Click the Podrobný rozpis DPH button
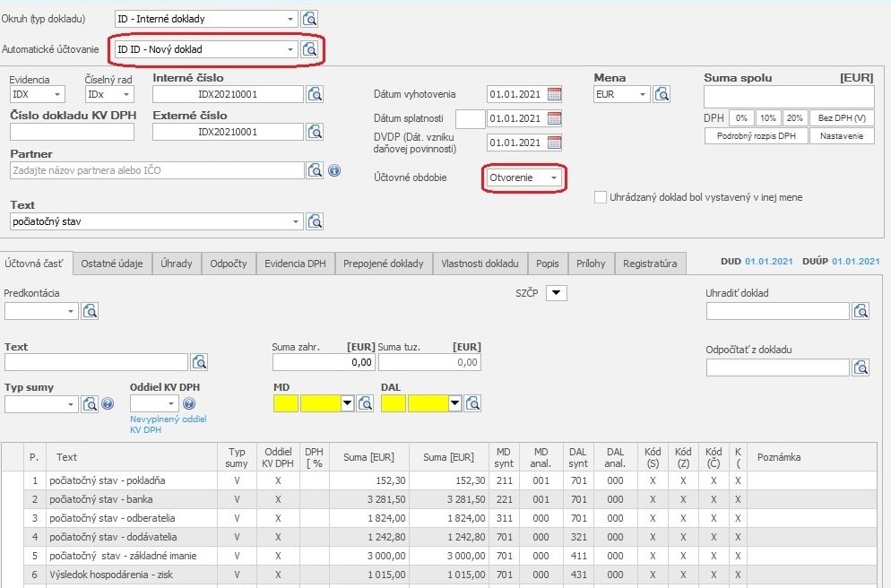 tap(756, 135)
